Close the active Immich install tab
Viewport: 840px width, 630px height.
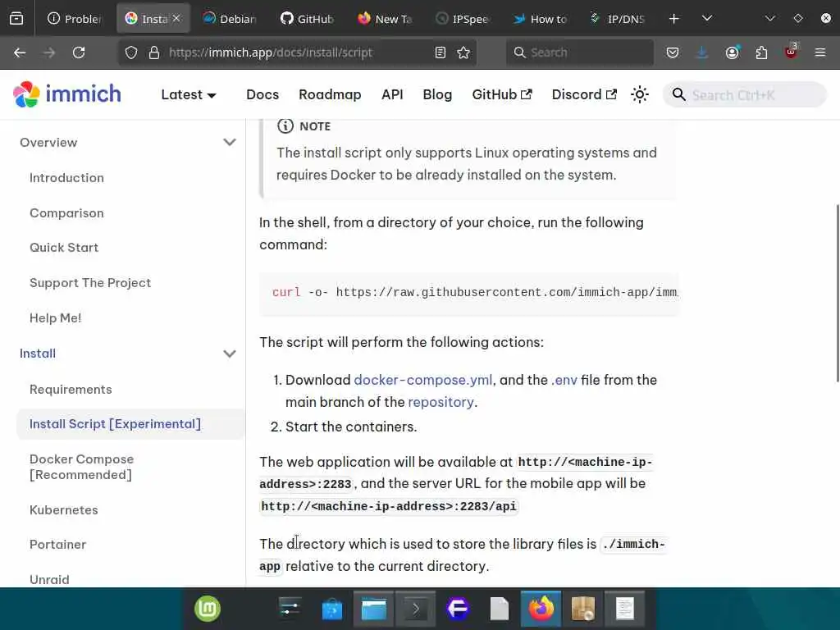coord(176,18)
